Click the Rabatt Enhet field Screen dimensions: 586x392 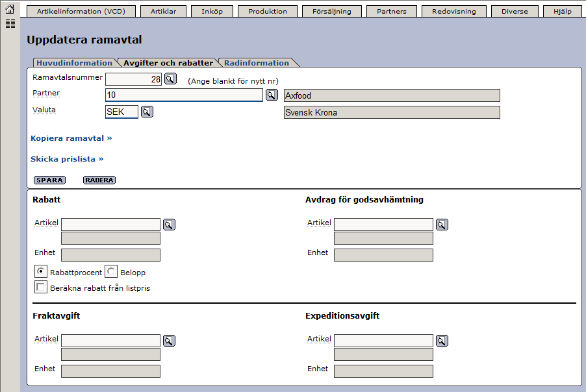point(110,255)
